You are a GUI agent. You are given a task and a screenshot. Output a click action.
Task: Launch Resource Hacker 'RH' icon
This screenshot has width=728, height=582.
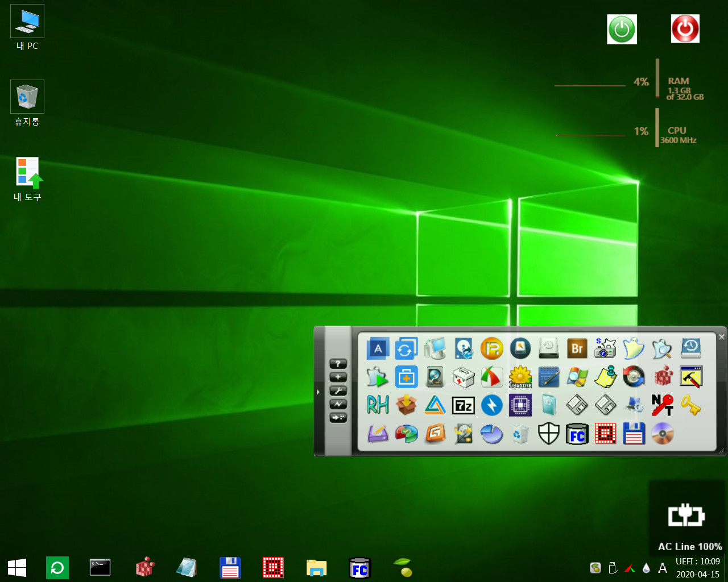378,405
